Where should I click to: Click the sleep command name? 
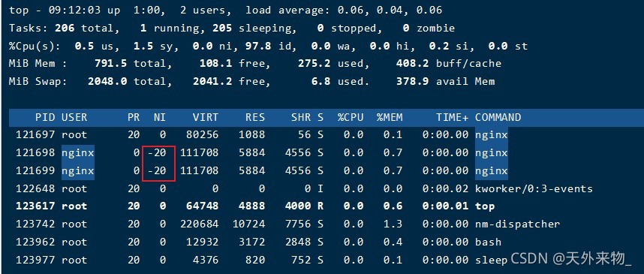[x=492, y=260]
